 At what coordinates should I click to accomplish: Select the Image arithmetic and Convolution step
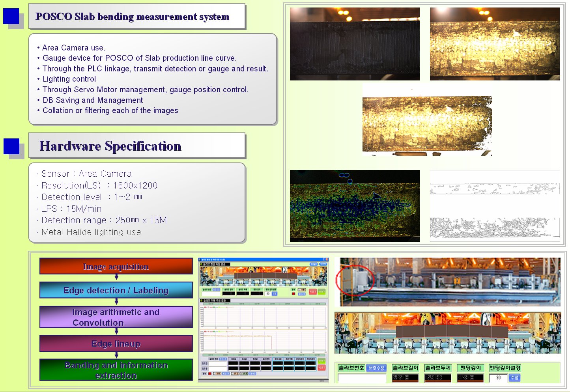point(116,317)
